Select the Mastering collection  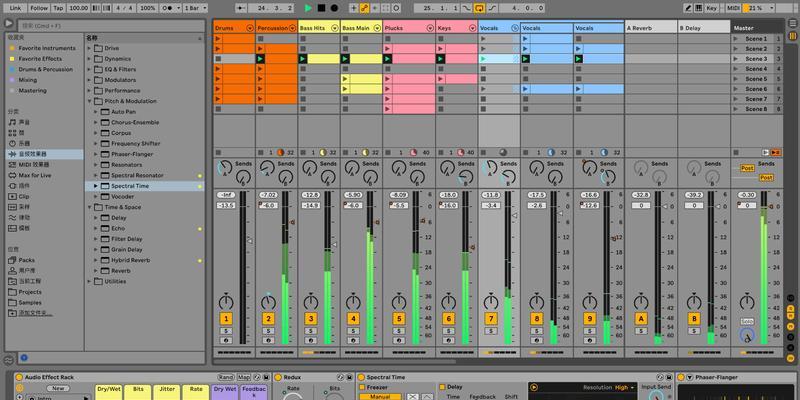(x=32, y=90)
